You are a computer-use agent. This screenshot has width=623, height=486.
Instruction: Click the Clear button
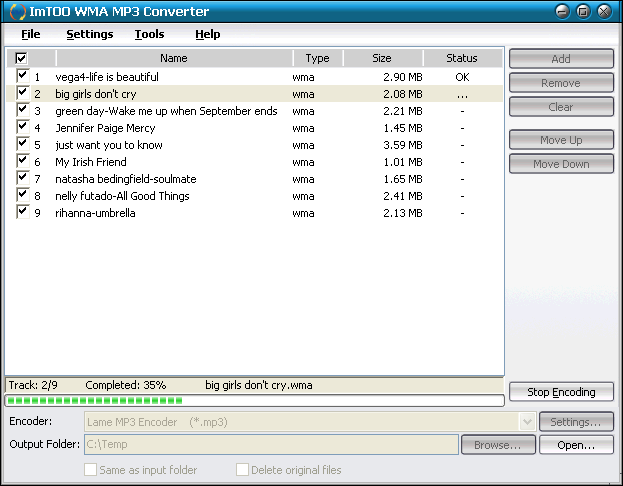tap(561, 107)
